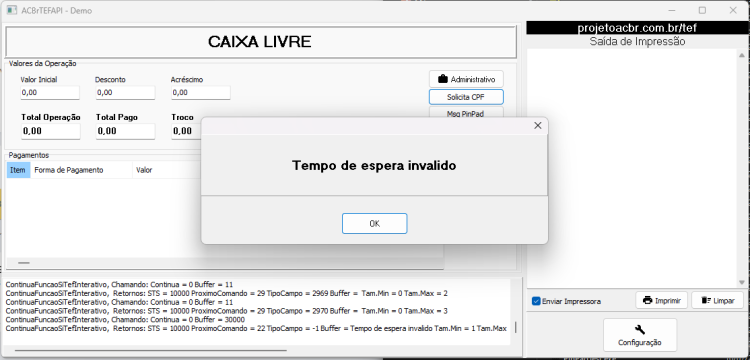Open Configuração with wrench icon
The width and height of the screenshot is (750, 360).
click(x=640, y=335)
